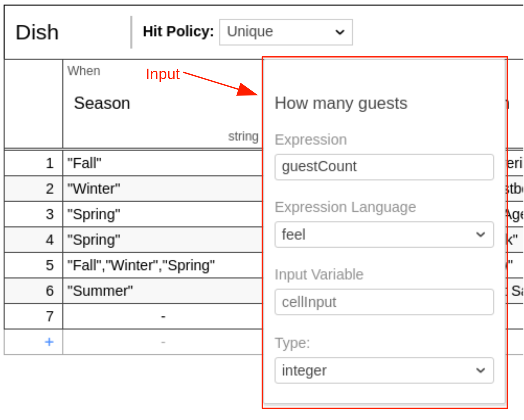Click the Input Variable field

pyautogui.click(x=384, y=302)
